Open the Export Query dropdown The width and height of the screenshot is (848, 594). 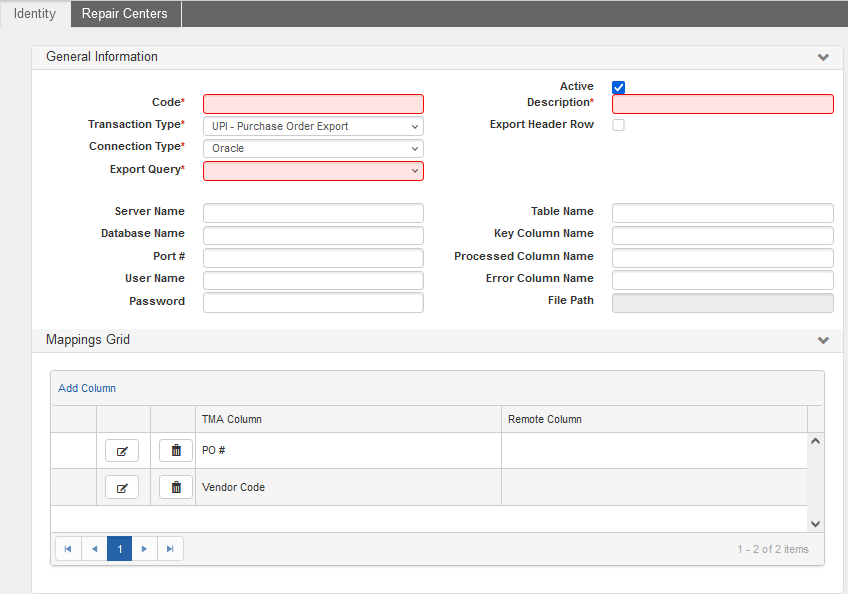tap(313, 171)
